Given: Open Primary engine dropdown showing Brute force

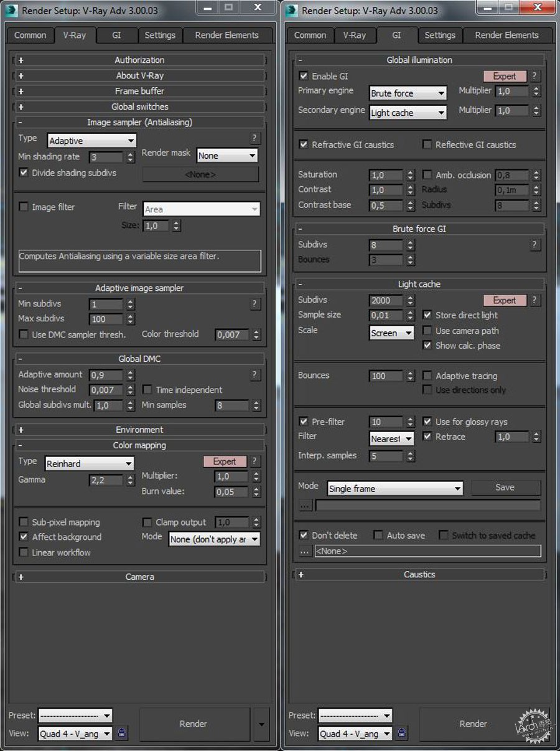Looking at the screenshot, I should (408, 93).
